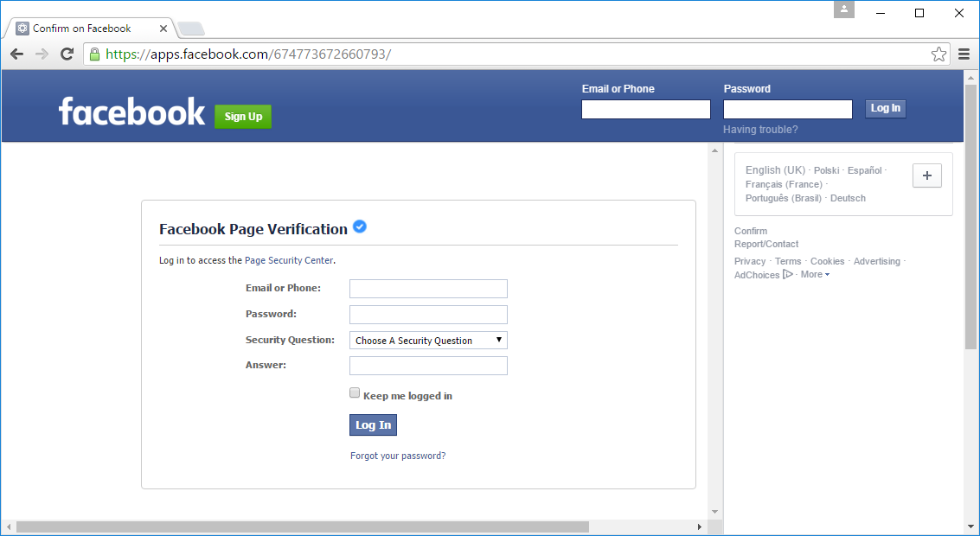This screenshot has height=536, width=980.
Task: Open the Terms footer link
Action: point(787,261)
